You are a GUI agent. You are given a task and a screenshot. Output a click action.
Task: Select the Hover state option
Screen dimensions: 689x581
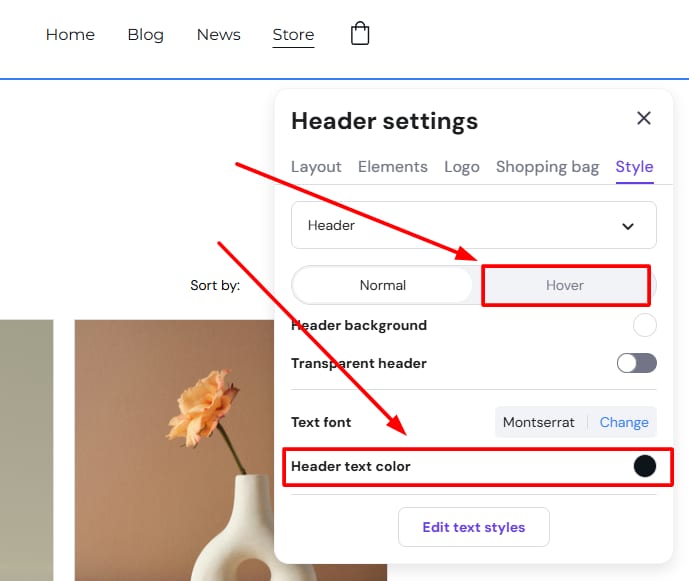click(565, 285)
